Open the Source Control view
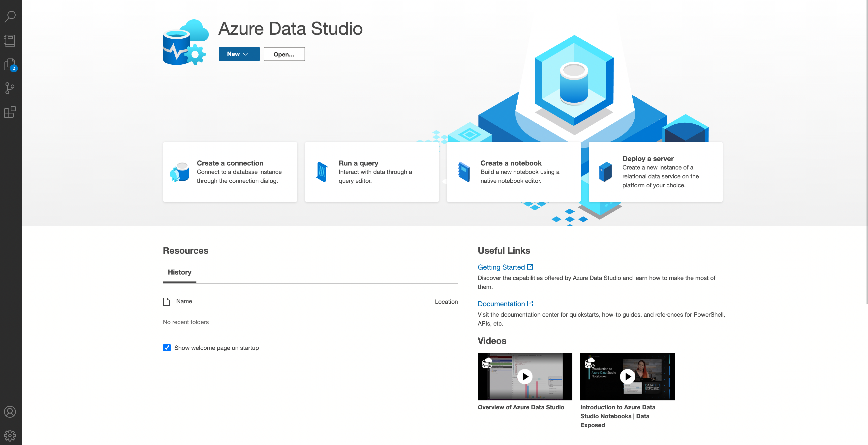The width and height of the screenshot is (868, 445). click(10, 88)
